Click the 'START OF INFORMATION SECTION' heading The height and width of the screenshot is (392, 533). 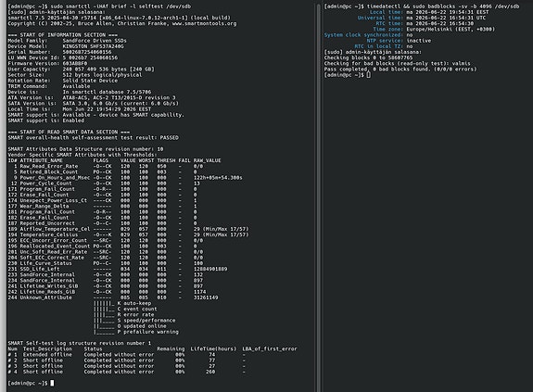coord(62,35)
